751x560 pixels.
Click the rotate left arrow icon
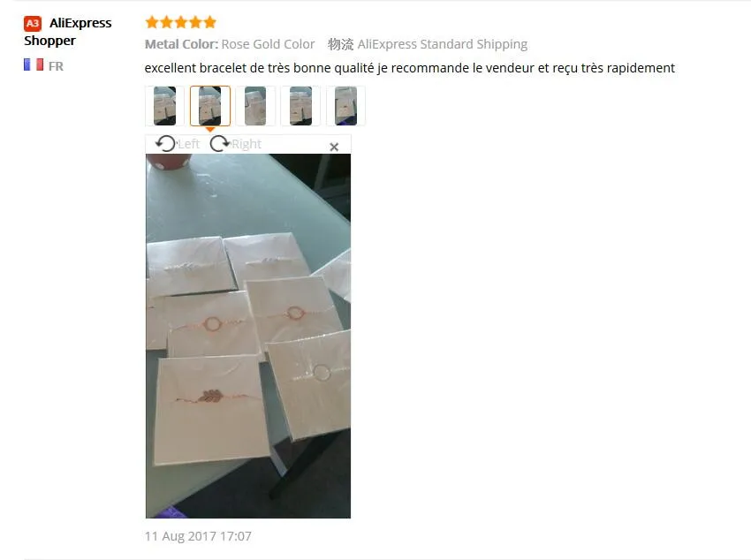(x=166, y=144)
